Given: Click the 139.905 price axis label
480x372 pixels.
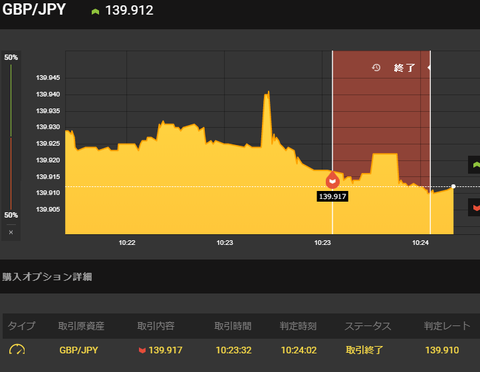Looking at the screenshot, I should (48, 209).
